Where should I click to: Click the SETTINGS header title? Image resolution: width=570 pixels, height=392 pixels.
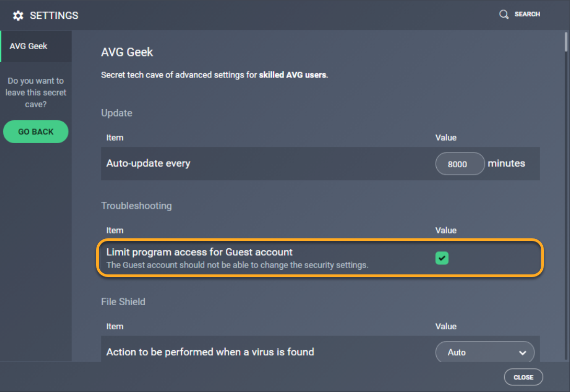pyautogui.click(x=54, y=15)
